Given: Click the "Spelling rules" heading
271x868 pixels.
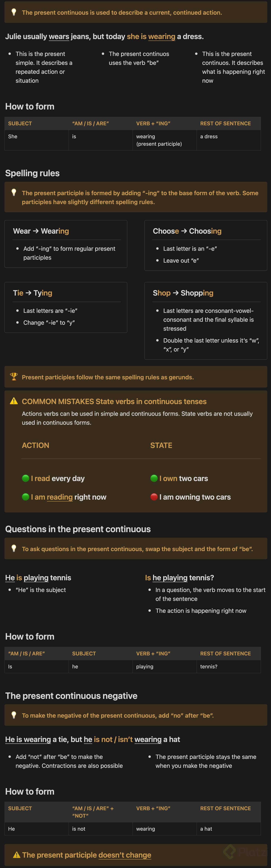Looking at the screenshot, I should (32, 173).
